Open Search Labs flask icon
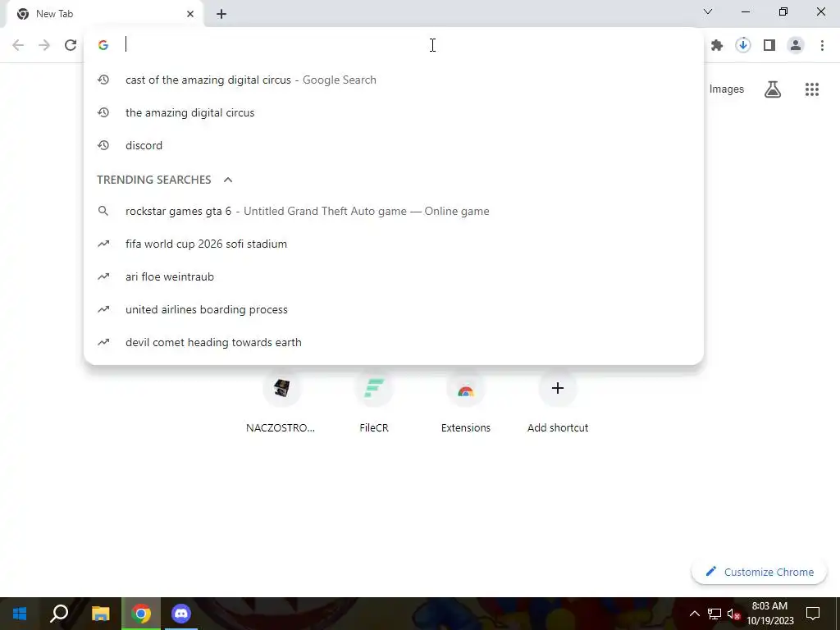The width and height of the screenshot is (840, 630). coord(773,89)
